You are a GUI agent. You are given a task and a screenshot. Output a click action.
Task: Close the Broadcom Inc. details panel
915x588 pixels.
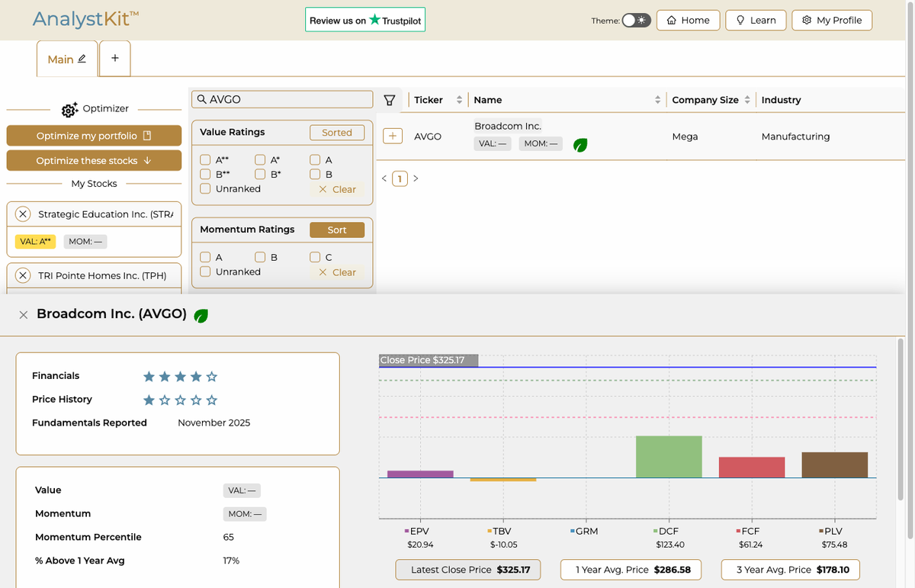pyautogui.click(x=24, y=314)
